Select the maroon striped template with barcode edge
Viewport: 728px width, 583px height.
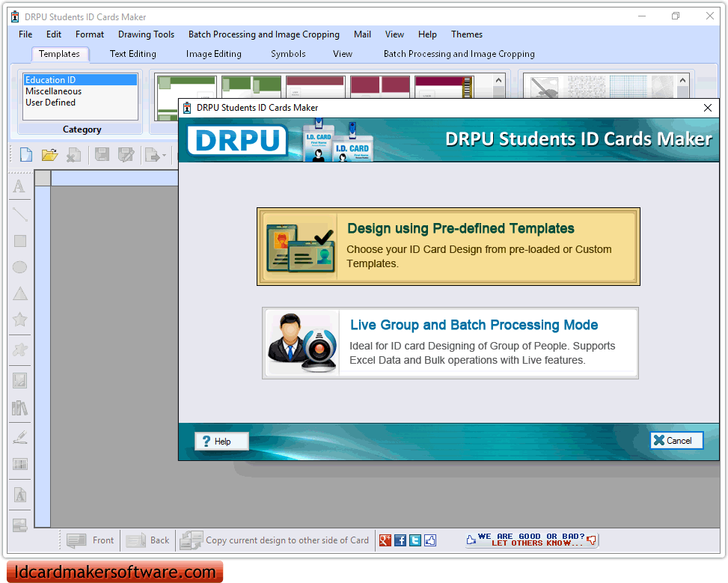444,87
